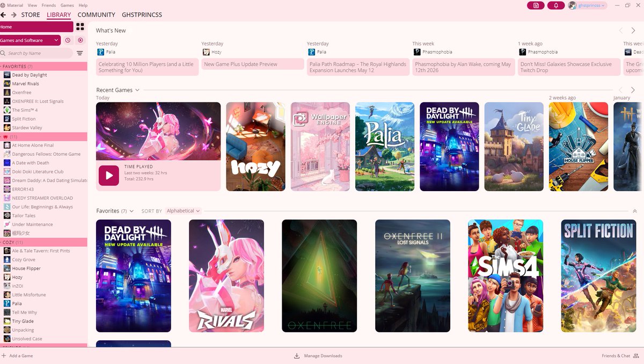
Task: Collapse the FAVORITES category in the sidebar
Action: (x=43, y=66)
